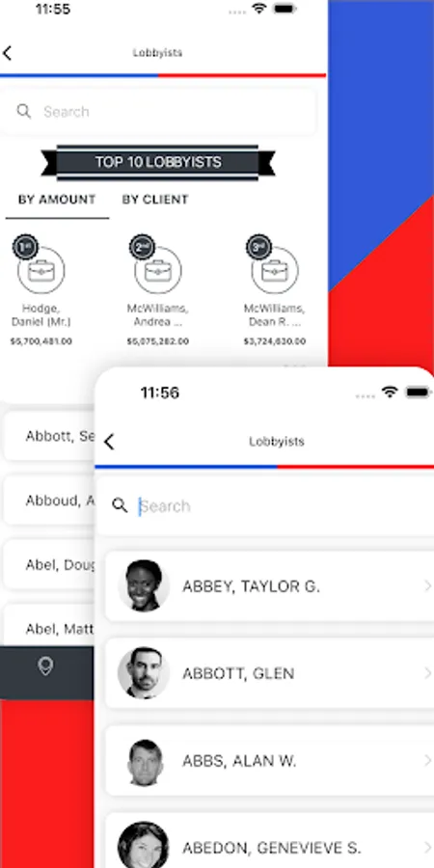Tap the map pin icon in bottom bar
Viewport: 434px width, 868px height.
click(45, 665)
